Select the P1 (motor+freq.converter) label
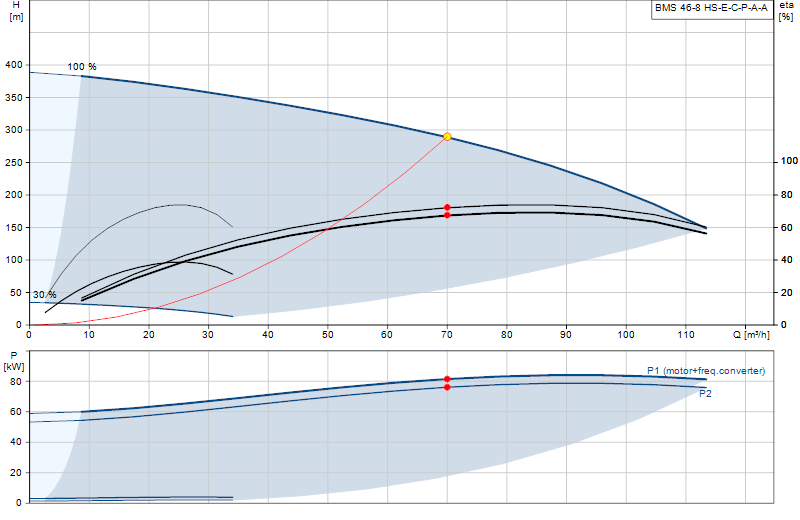 coord(706,371)
